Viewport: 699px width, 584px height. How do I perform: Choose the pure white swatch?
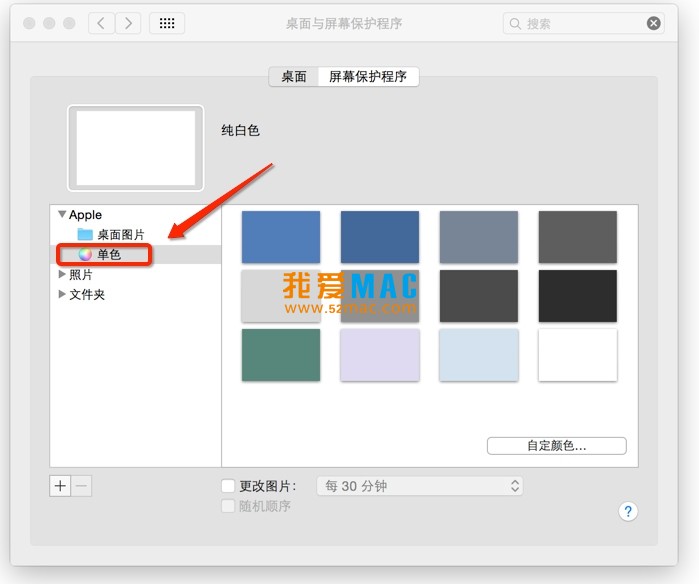(578, 355)
